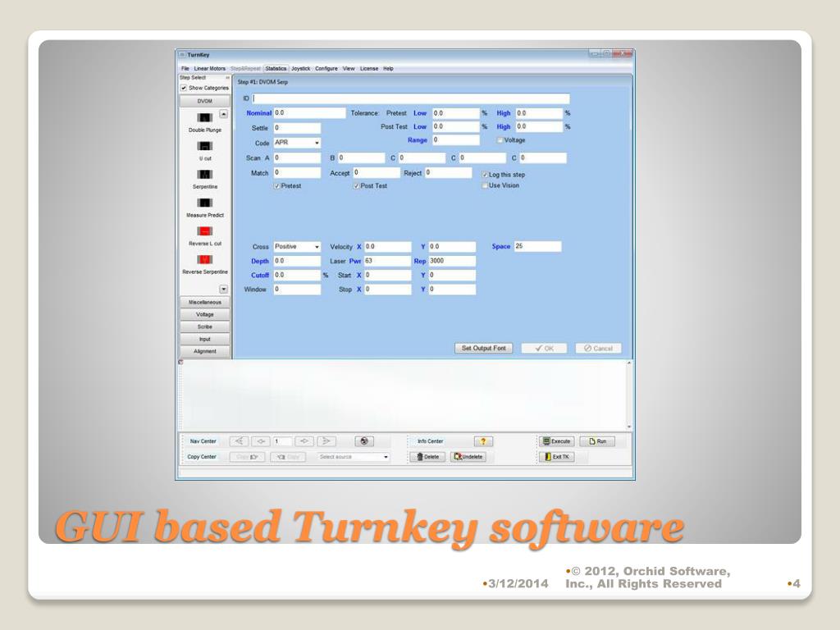Screen dimensions: 840x630
Task: Open Info Center help question mark
Action: [482, 441]
